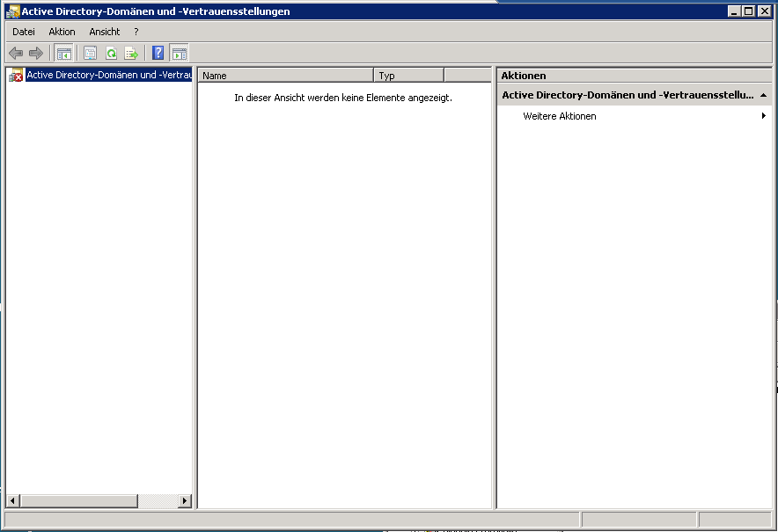Toggle the Actions pane toolbar icon
The width and height of the screenshot is (778, 532).
[180, 53]
